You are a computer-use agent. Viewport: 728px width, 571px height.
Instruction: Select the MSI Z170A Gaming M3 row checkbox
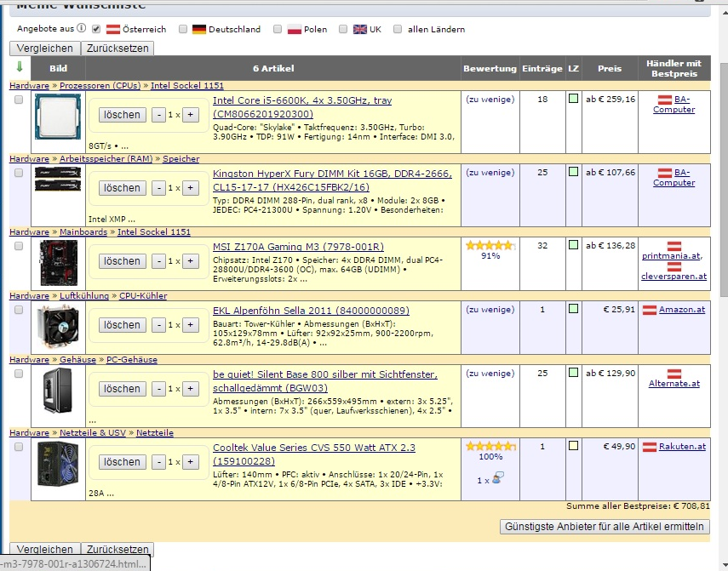(x=19, y=246)
